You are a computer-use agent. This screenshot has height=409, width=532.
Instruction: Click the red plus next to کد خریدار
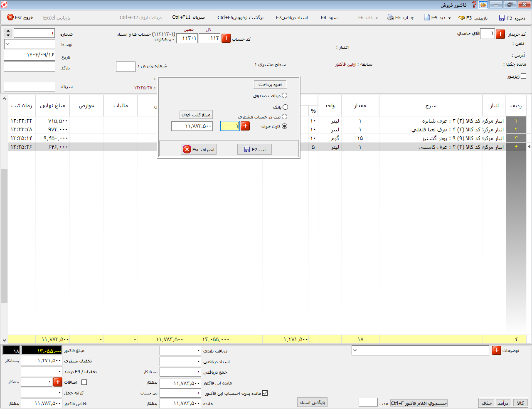(500, 34)
